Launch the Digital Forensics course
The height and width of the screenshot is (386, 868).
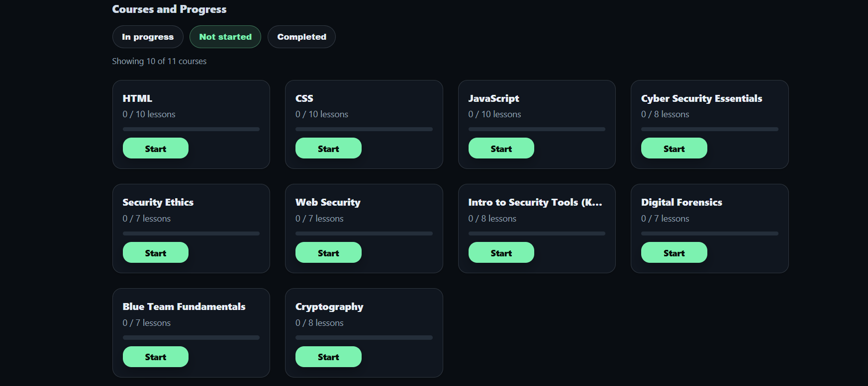tap(674, 253)
